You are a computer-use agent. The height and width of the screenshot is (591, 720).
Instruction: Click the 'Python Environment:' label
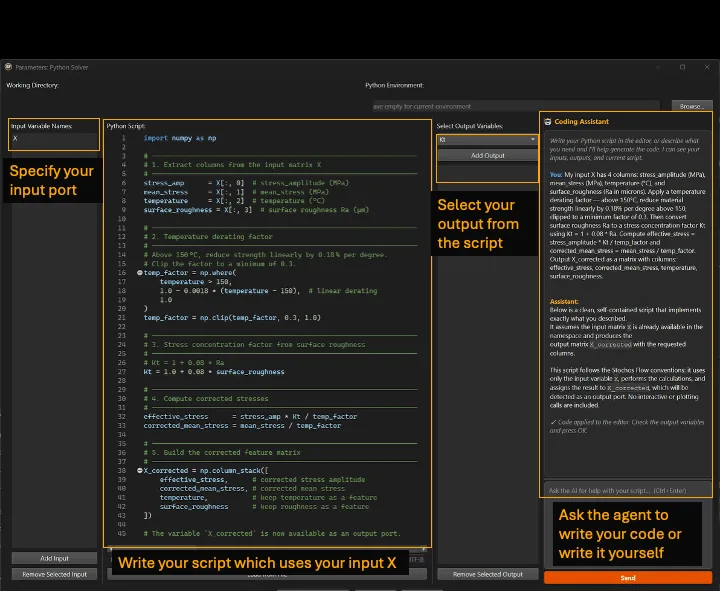[394, 85]
